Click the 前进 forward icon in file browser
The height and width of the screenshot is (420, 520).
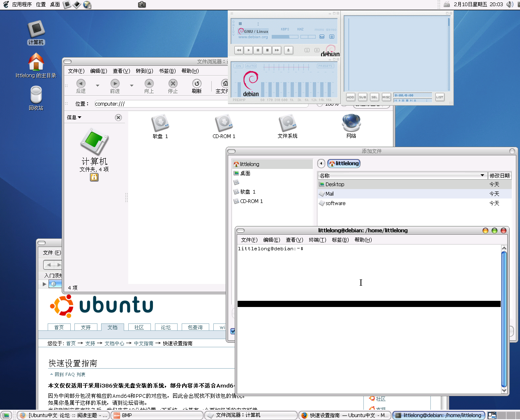click(x=115, y=83)
